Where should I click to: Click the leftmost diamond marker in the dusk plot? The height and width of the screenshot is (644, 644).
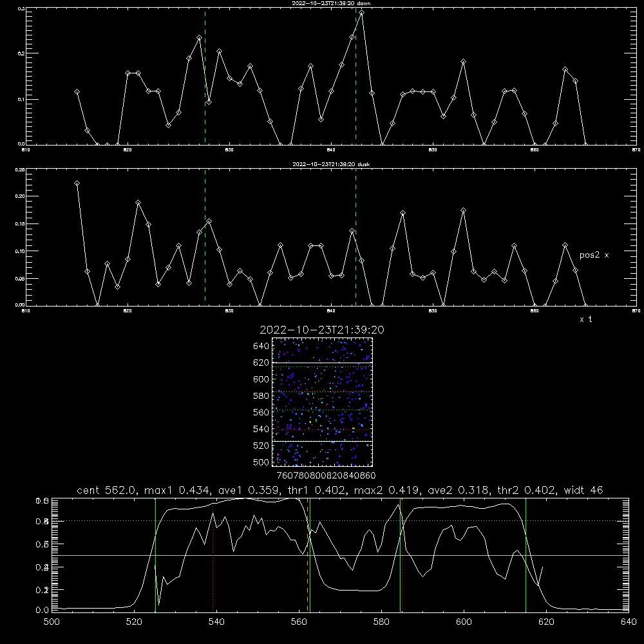pyautogui.click(x=77, y=183)
